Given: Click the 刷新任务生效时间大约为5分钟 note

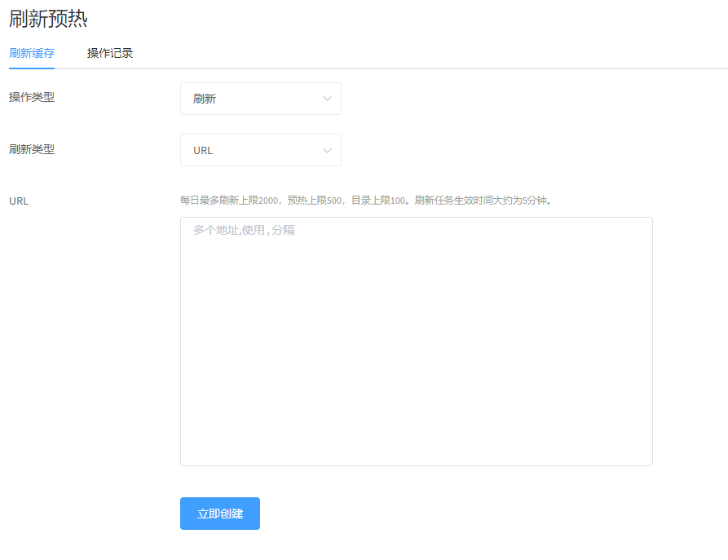Looking at the screenshot, I should pos(483,201).
